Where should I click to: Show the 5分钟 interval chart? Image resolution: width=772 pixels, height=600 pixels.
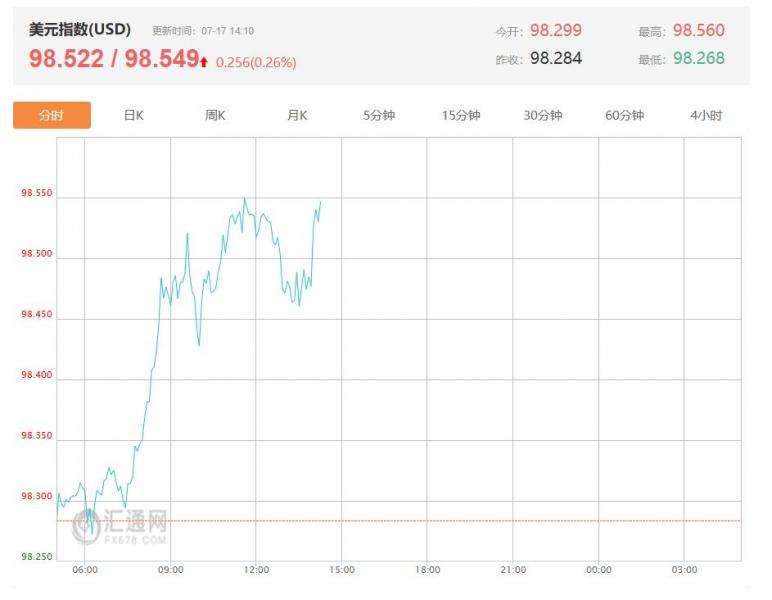[379, 116]
